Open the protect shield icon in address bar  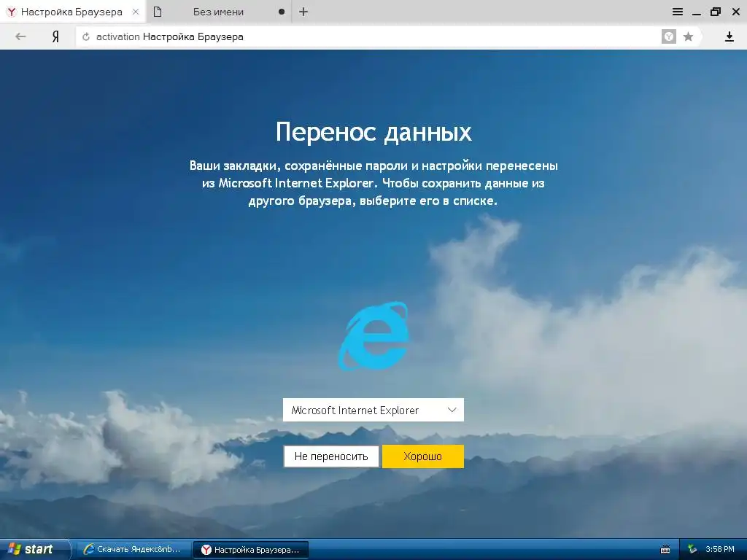pyautogui.click(x=669, y=36)
